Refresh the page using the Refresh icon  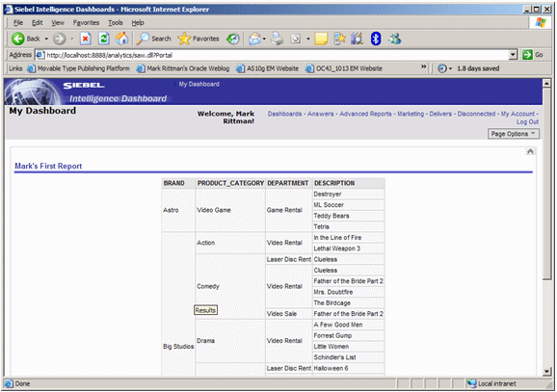coord(104,39)
